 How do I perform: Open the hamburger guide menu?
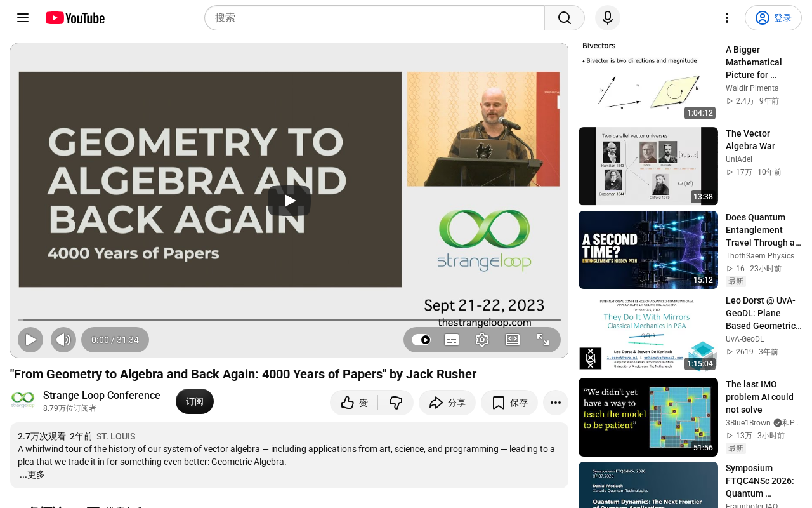23,18
